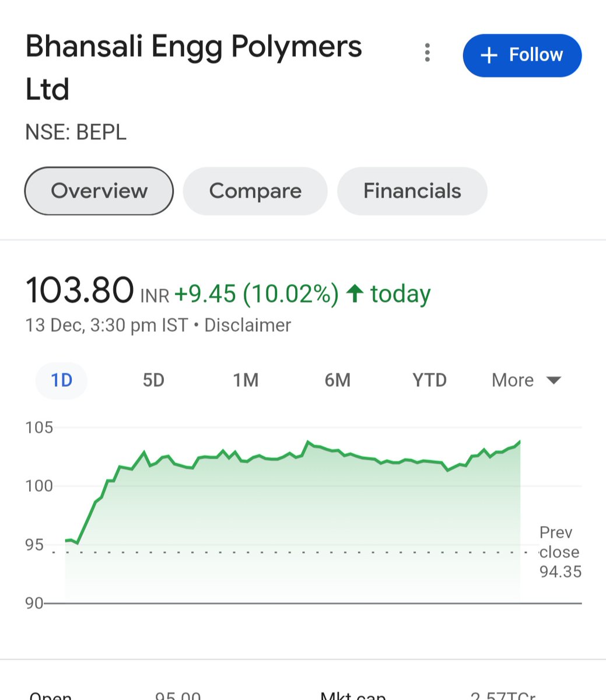Enable the 6M chart range
This screenshot has width=606, height=700.
[338, 380]
